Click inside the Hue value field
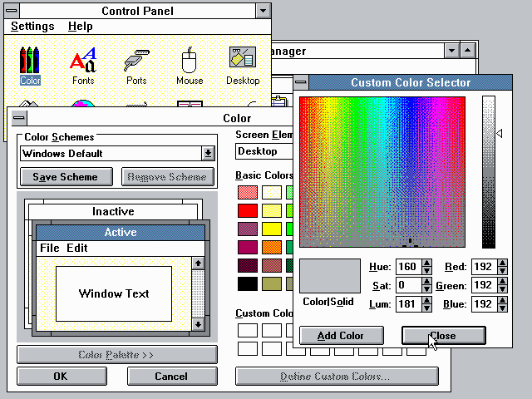 coord(406,267)
